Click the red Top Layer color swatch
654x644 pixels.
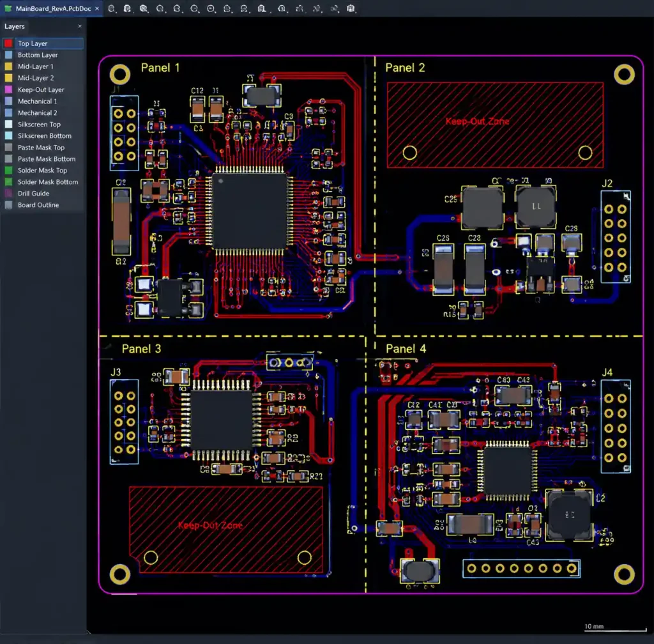8,43
